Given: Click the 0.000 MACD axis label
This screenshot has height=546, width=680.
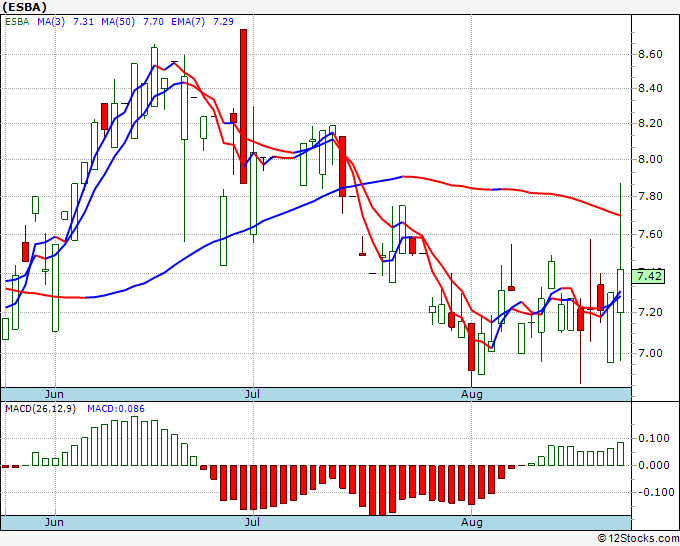Looking at the screenshot, I should pos(654,465).
